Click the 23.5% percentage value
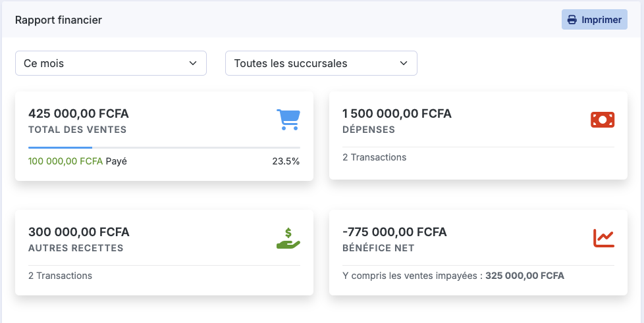The image size is (644, 323). (x=286, y=161)
